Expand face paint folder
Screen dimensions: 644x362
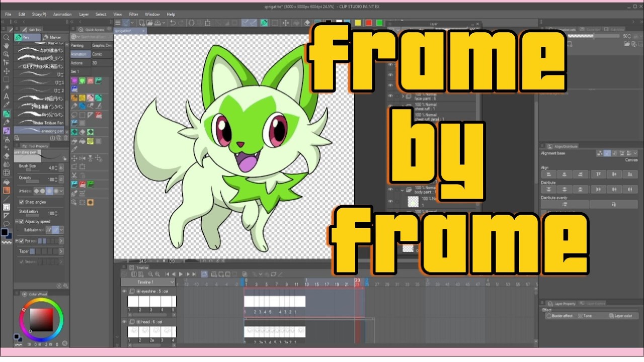(x=403, y=96)
